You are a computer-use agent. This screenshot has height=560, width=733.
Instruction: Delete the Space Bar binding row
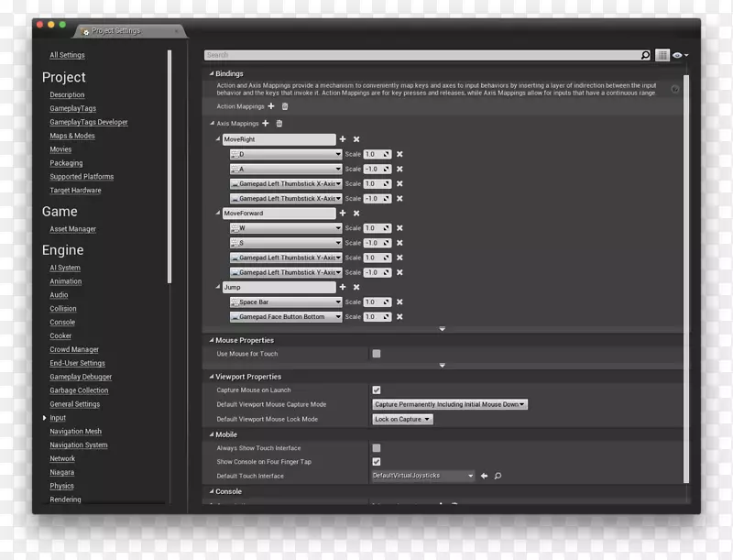(x=399, y=302)
